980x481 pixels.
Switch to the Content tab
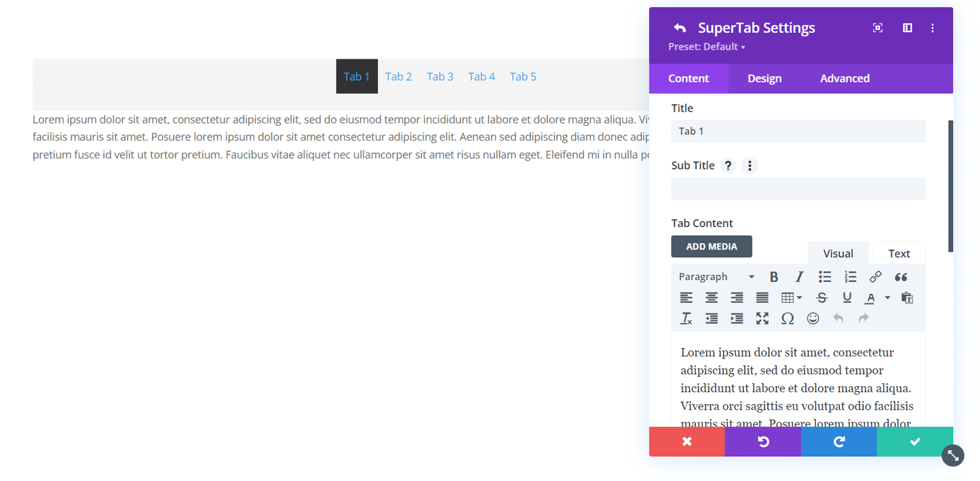tap(688, 78)
